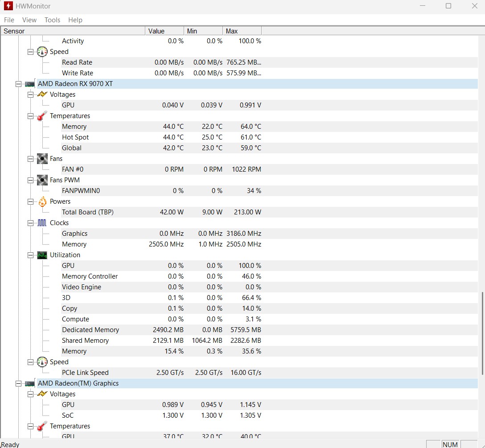Click the vertical scrollbar thumb
Screen dimensions: 485x448
(x=482, y=333)
